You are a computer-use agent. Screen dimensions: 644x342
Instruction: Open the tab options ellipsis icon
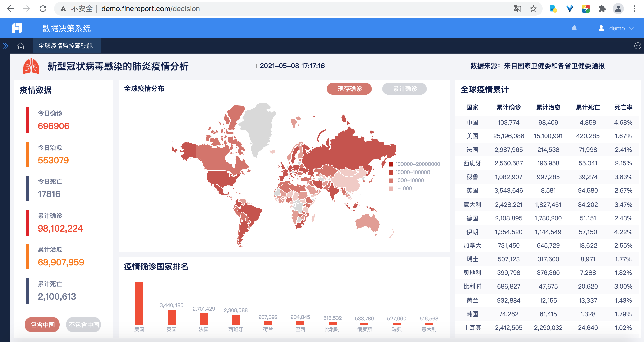pyautogui.click(x=638, y=46)
